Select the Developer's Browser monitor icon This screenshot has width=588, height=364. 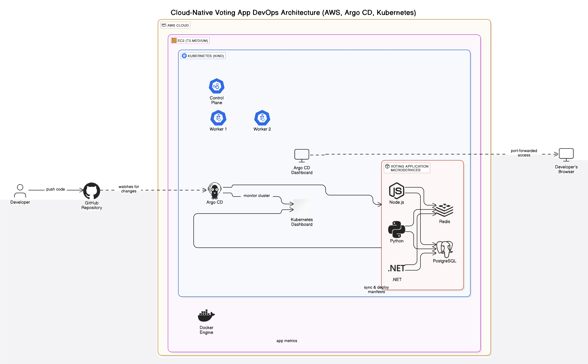(x=566, y=155)
